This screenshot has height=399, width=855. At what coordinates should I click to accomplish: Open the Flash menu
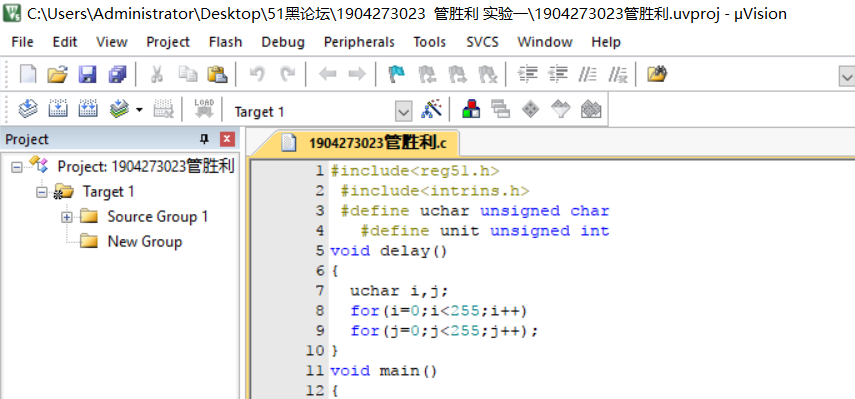click(225, 42)
